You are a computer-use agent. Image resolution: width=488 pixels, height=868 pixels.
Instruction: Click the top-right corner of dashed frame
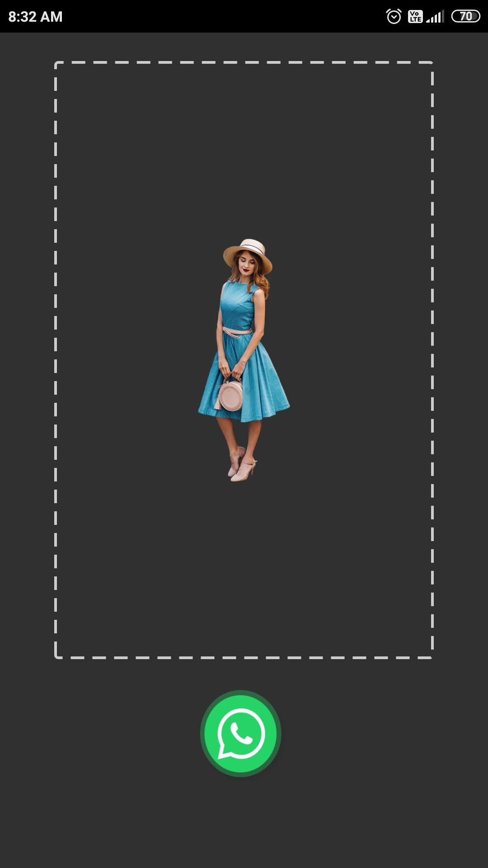(x=432, y=63)
